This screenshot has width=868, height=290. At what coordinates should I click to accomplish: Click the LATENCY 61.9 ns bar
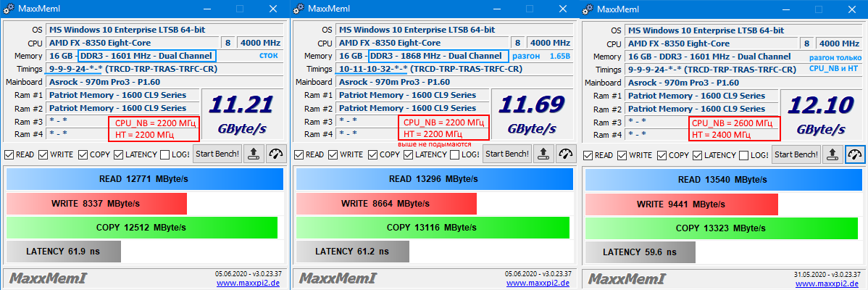pyautogui.click(x=63, y=252)
